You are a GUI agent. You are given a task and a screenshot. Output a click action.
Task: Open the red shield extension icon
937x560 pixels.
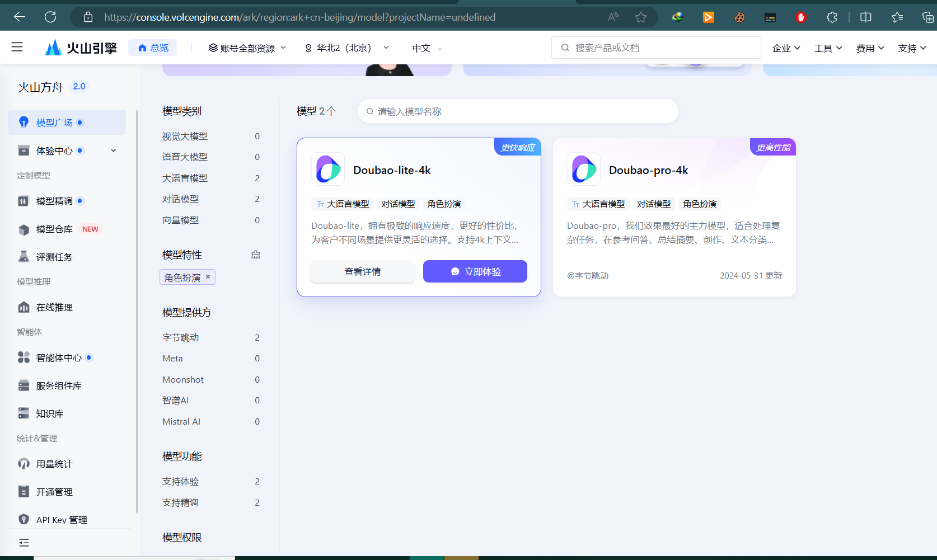(x=801, y=17)
